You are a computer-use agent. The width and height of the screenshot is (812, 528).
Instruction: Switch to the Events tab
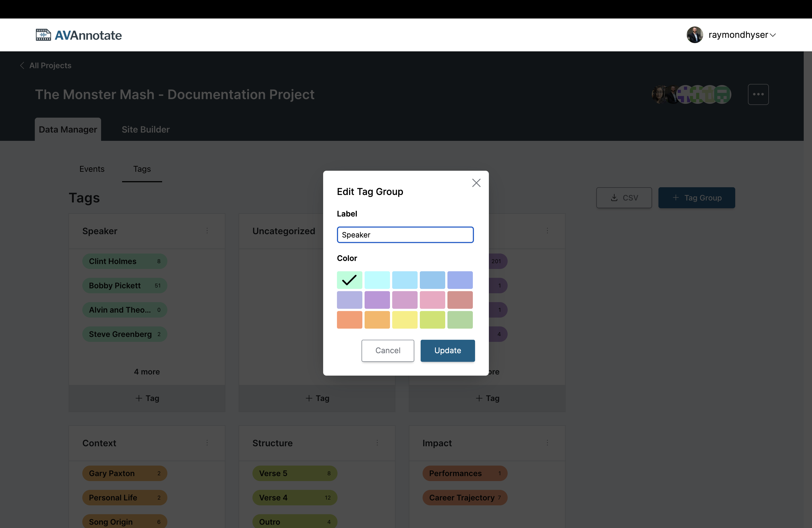tap(92, 169)
